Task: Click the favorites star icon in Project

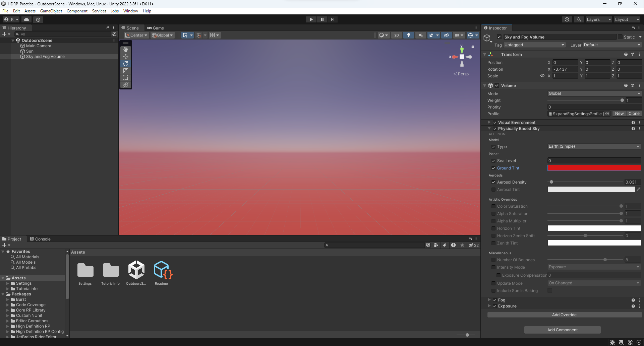Action: pyautogui.click(x=462, y=245)
